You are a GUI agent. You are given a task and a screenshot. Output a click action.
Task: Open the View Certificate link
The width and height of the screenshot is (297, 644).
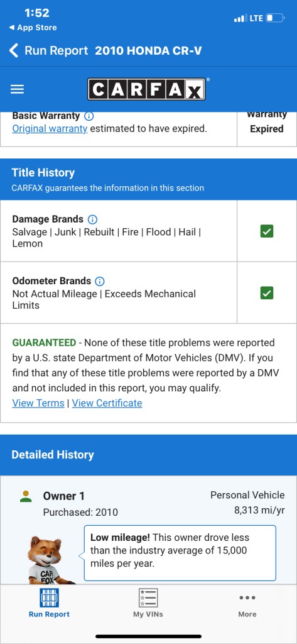pos(107,403)
